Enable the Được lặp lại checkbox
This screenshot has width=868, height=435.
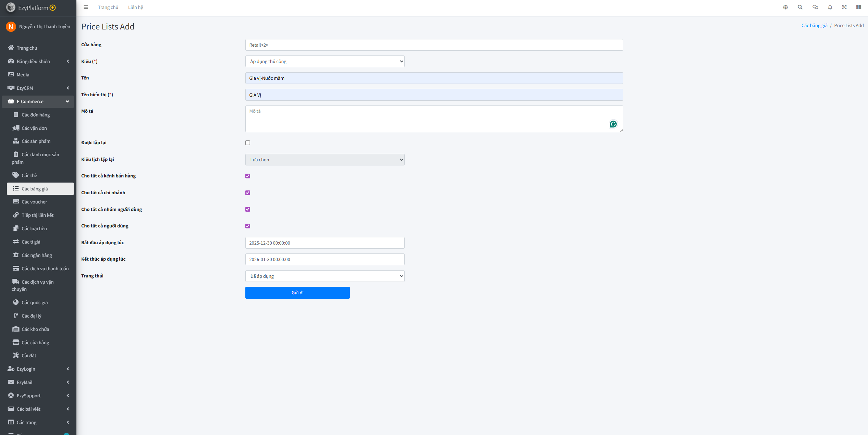(248, 143)
